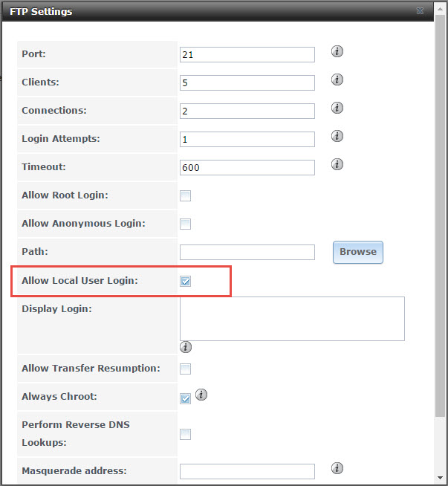Disable the Always Chroot checkbox
The image size is (448, 486).
pyautogui.click(x=185, y=398)
